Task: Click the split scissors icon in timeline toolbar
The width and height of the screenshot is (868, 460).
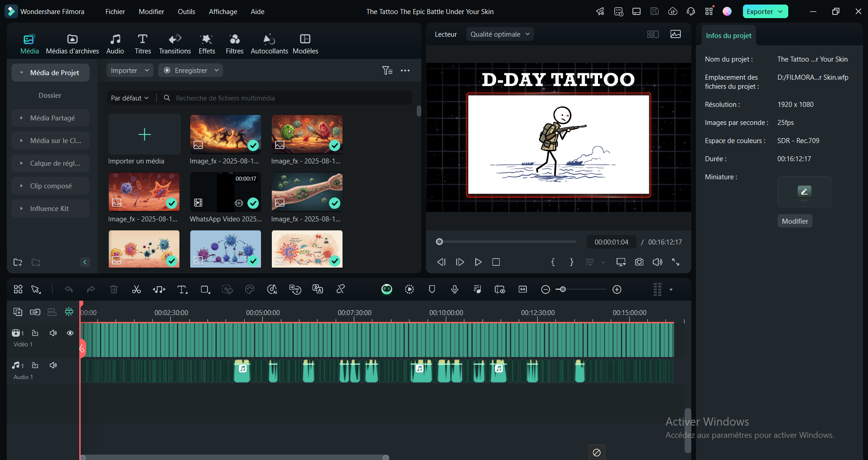Action: tap(136, 290)
